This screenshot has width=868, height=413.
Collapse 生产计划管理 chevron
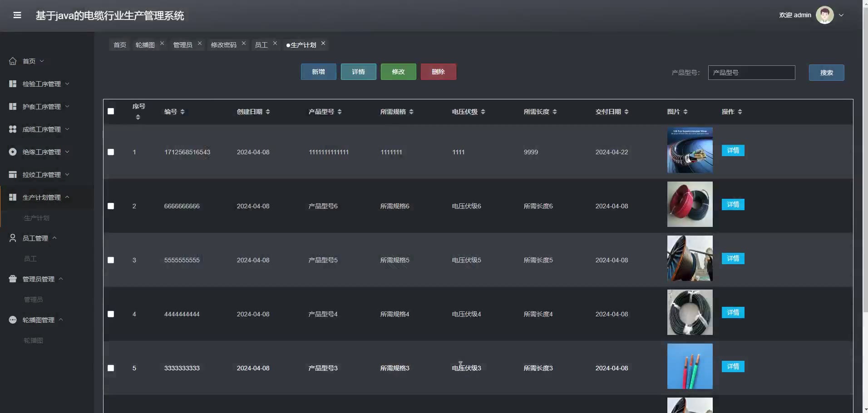(67, 197)
